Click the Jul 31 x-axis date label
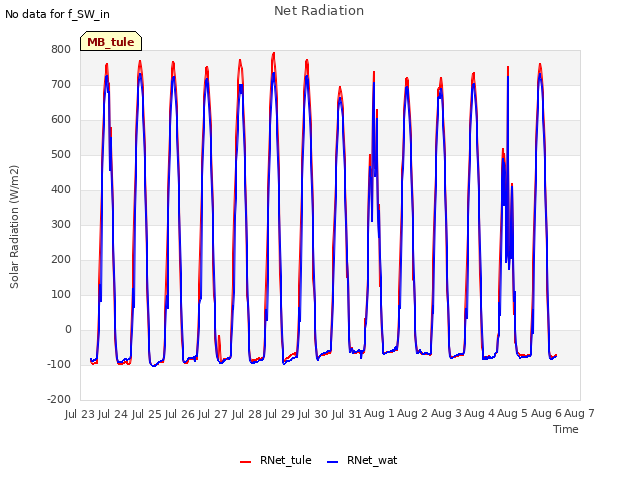The height and width of the screenshot is (480, 640). pos(347,414)
